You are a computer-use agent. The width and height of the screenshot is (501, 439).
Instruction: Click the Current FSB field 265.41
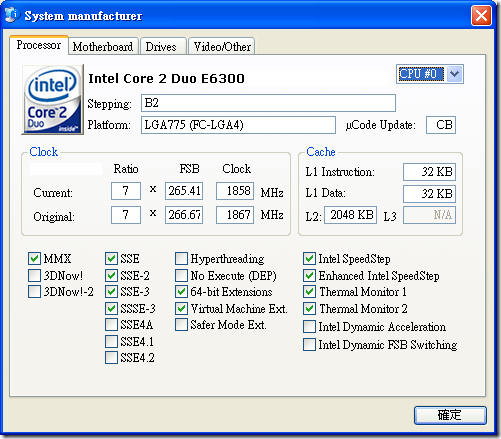[184, 191]
